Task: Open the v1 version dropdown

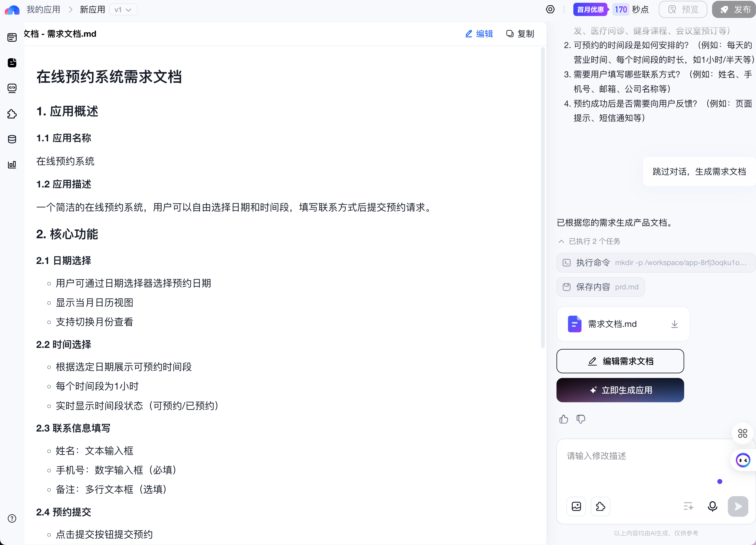Action: pos(123,10)
